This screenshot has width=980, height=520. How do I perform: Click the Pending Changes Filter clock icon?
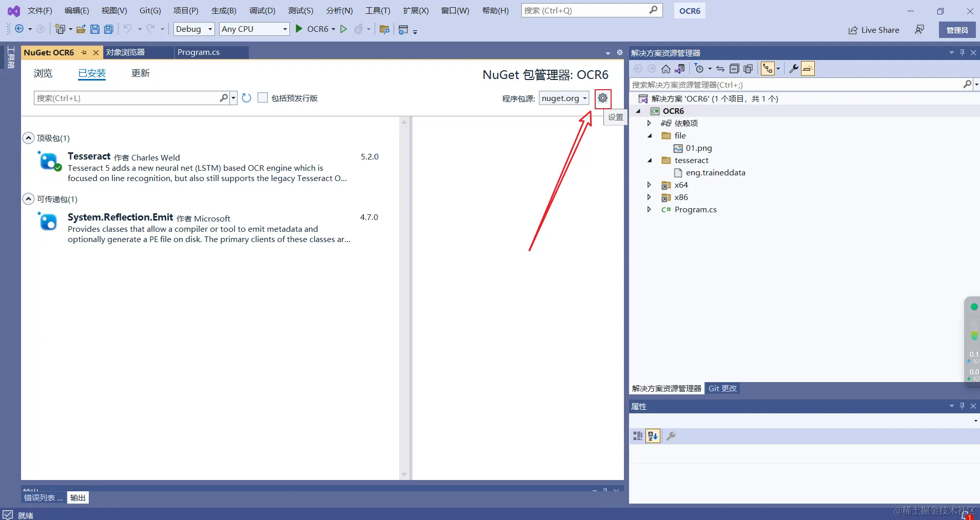[699, 69]
